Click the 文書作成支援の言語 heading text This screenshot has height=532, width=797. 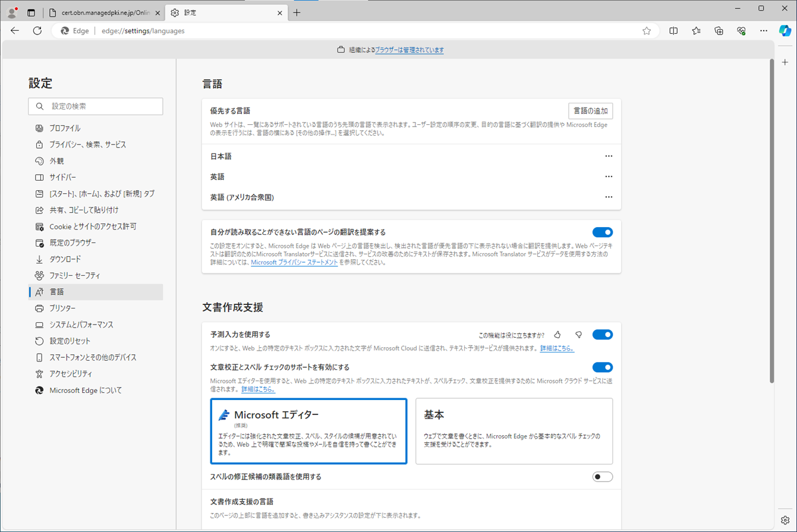pos(242,502)
